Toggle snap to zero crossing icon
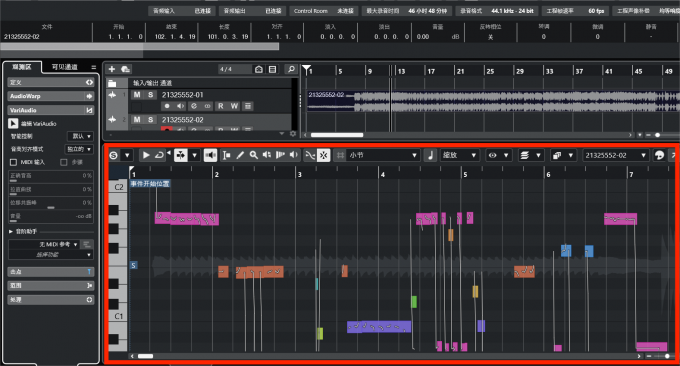Viewport: 680px width, 366px height. pos(310,155)
